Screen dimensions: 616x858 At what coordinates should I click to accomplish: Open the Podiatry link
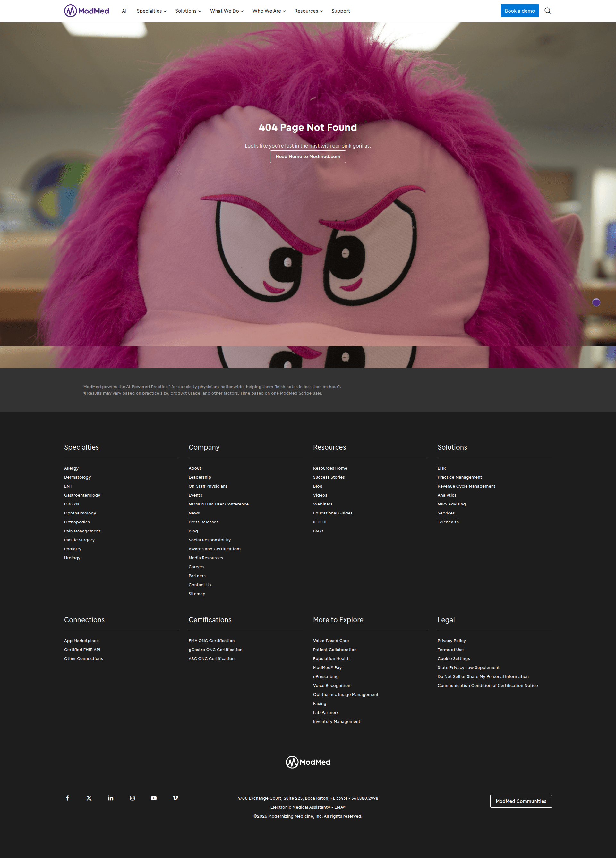pos(73,549)
